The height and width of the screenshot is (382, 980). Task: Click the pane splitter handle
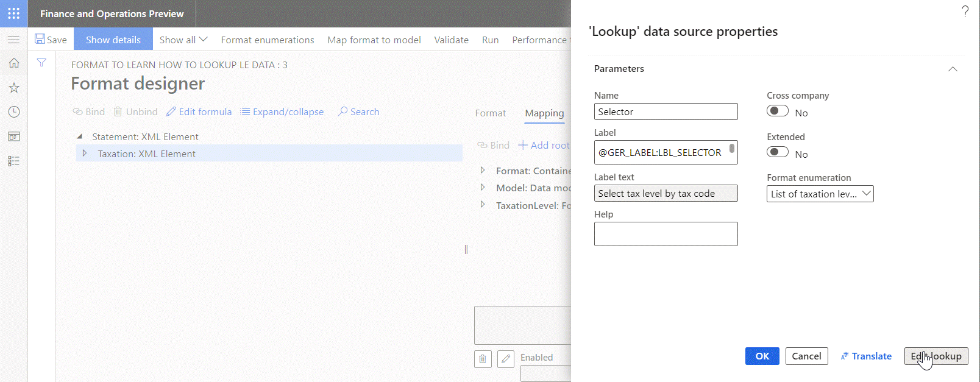(x=466, y=249)
